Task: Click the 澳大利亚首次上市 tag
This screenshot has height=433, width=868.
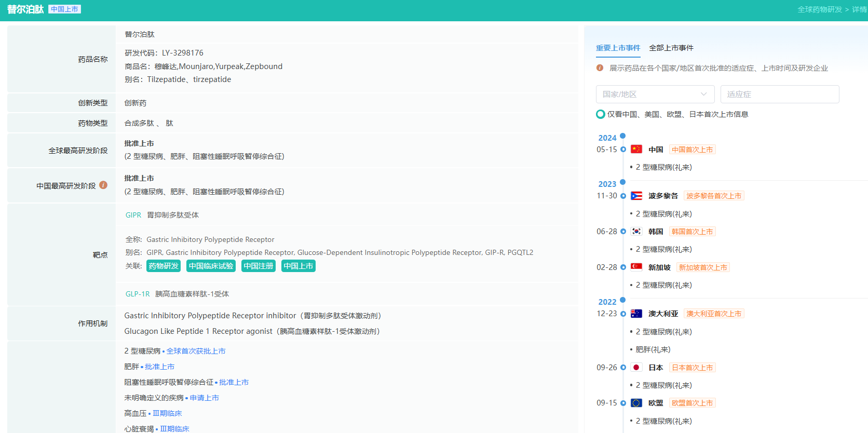Action: point(714,314)
